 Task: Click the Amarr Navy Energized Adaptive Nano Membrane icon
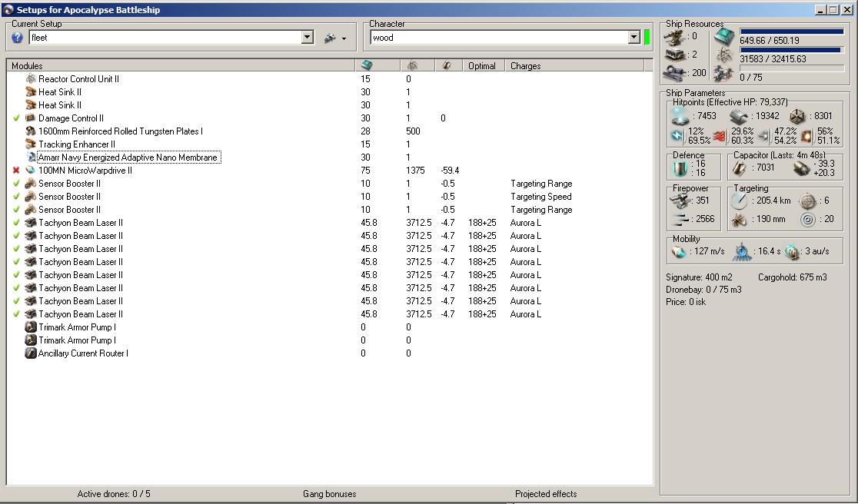pos(31,157)
